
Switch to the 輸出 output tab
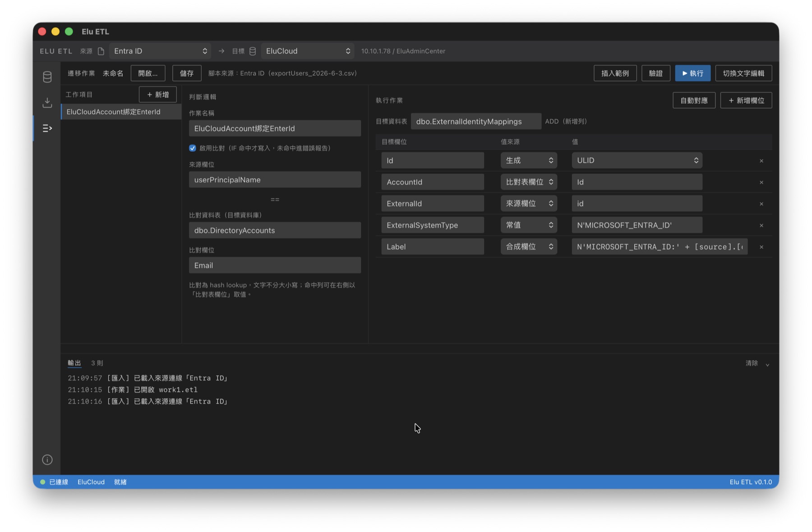(74, 363)
